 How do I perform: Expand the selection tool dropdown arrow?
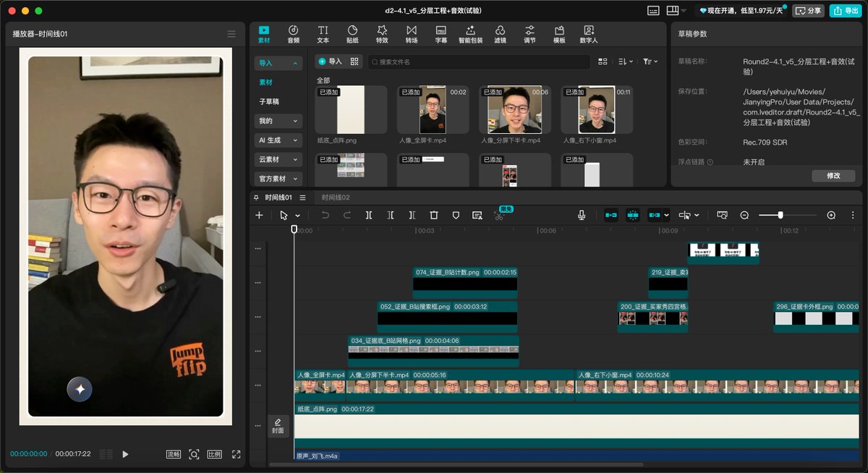click(x=297, y=216)
